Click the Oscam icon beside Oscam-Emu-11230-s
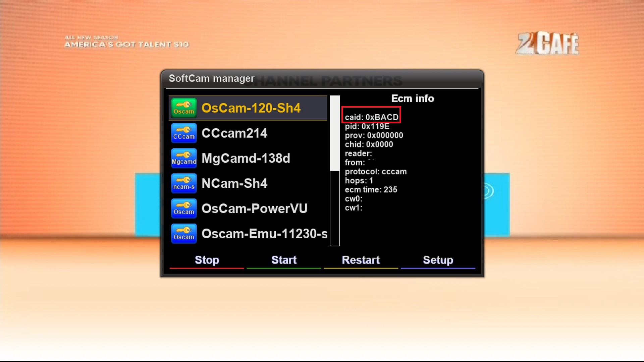 pos(184,234)
